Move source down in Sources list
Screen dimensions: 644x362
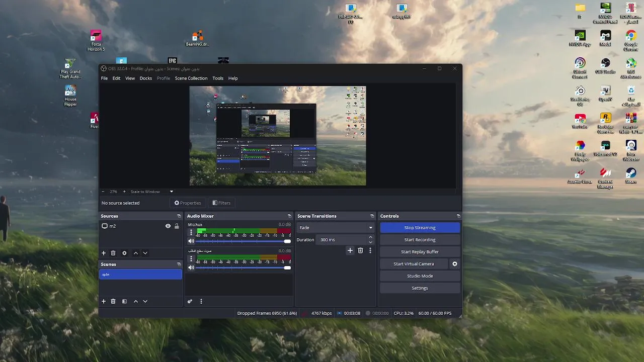(145, 253)
